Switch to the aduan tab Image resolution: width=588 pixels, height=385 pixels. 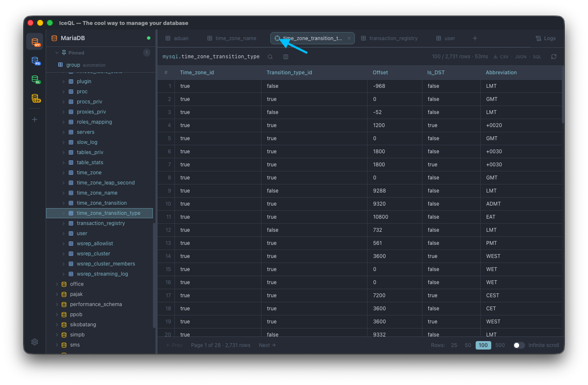pos(177,38)
